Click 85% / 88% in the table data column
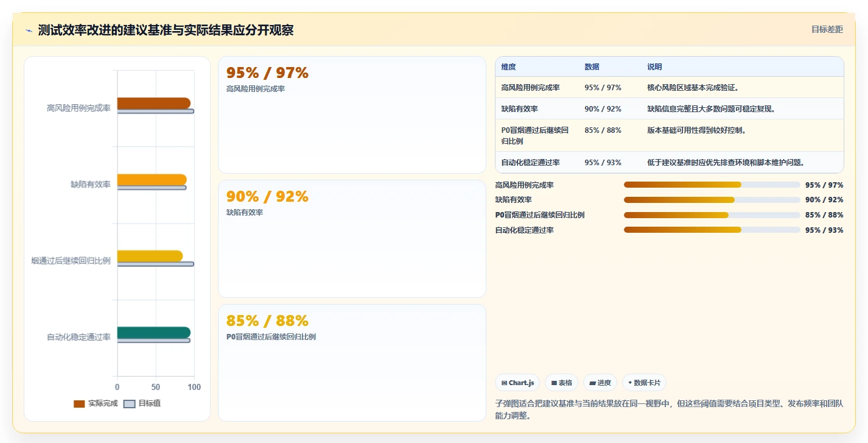 pos(603,130)
